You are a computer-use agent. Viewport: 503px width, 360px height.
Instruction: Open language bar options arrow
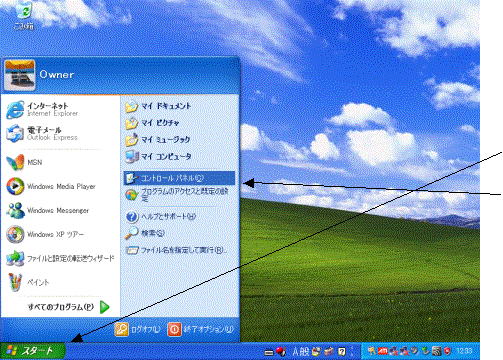[x=352, y=355]
